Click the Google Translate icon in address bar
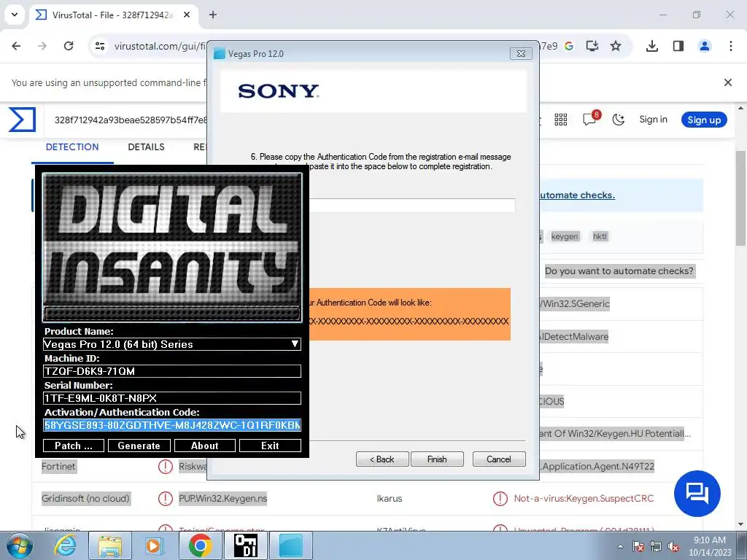 569,46
